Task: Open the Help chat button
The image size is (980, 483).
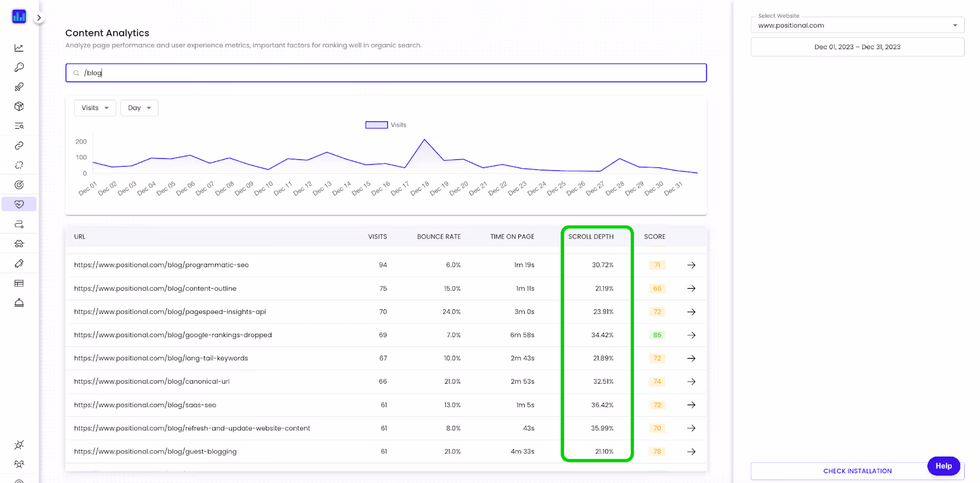Action: point(943,466)
